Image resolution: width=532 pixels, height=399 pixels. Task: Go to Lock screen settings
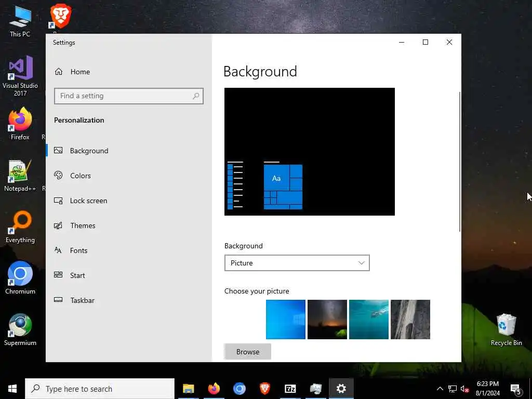click(88, 201)
